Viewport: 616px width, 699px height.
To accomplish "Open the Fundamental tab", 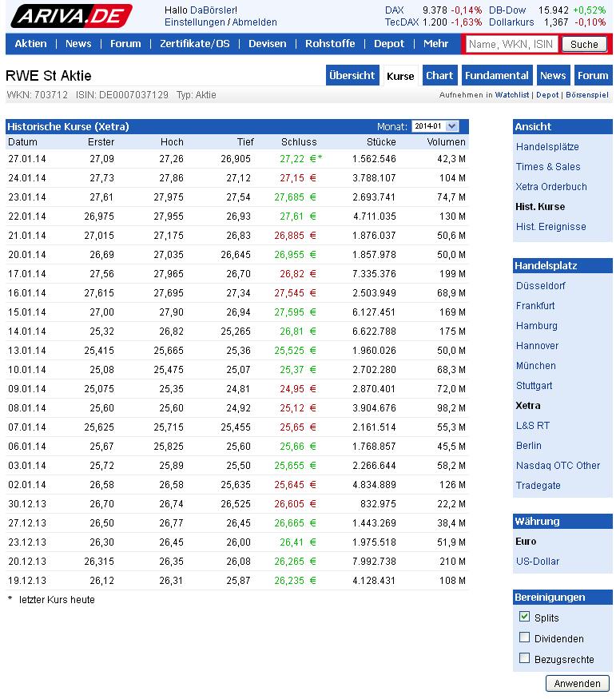I will [x=496, y=76].
